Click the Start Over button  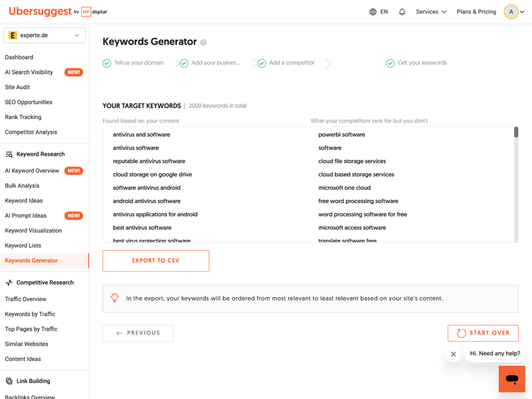click(483, 333)
